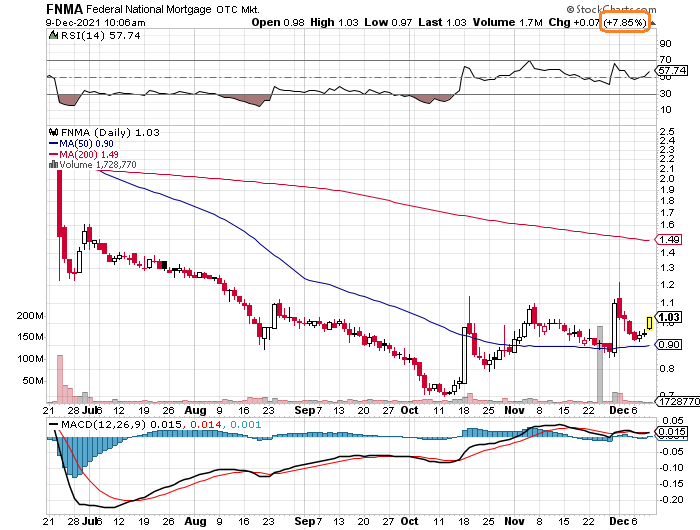The image size is (700, 530).
Task: Click the 200M label on the volume axis
Action: coord(30,316)
